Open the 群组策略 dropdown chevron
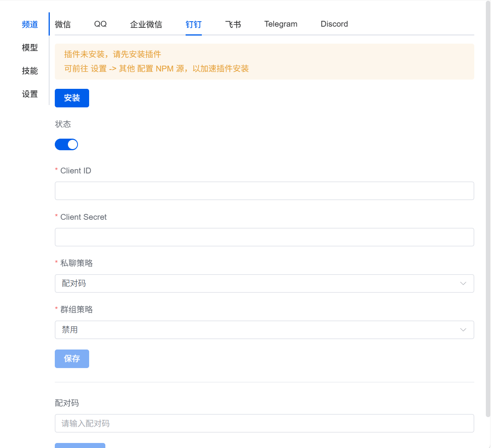The height and width of the screenshot is (448, 492). (x=463, y=330)
